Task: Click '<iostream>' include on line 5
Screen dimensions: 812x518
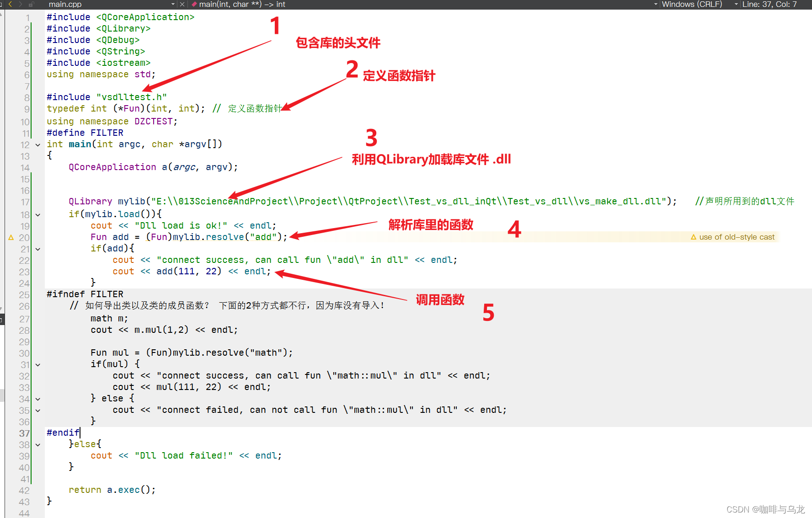Action: pos(123,63)
